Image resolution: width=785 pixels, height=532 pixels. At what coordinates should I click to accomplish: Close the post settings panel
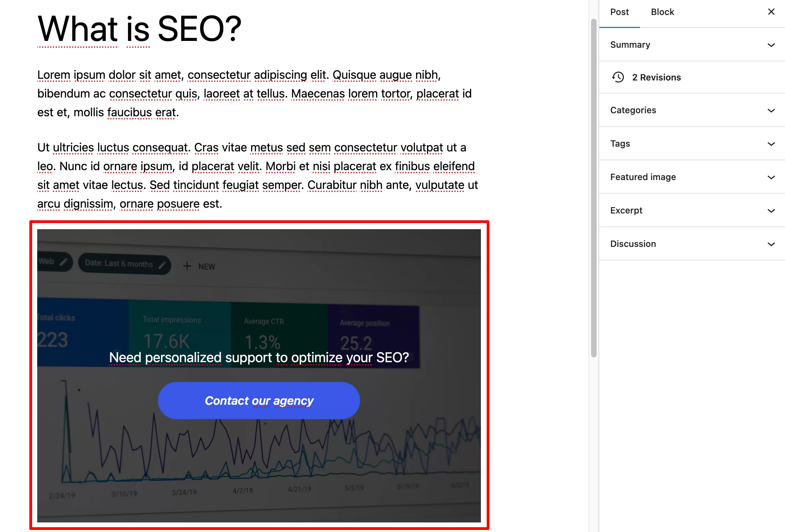pos(771,11)
